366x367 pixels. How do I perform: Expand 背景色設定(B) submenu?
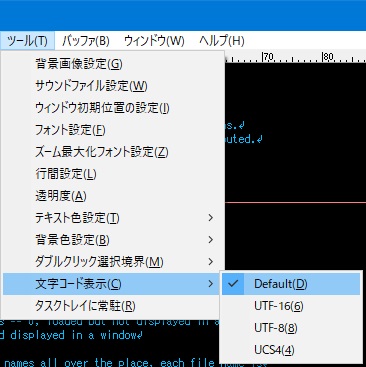[113, 240]
